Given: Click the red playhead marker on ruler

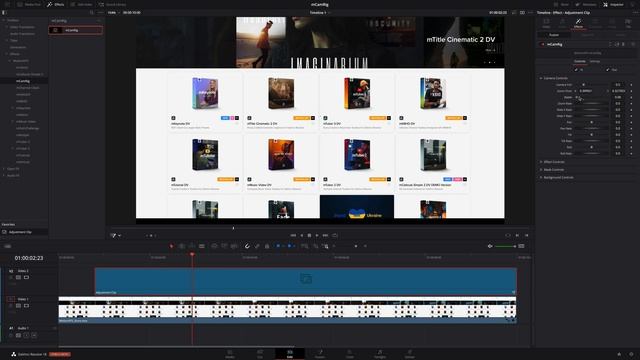Looking at the screenshot, I should tap(192, 254).
